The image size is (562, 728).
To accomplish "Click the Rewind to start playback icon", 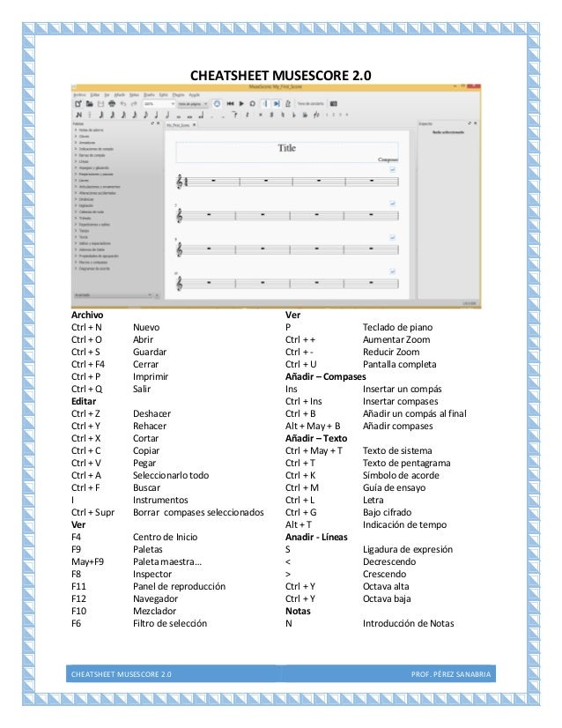I will 230,104.
